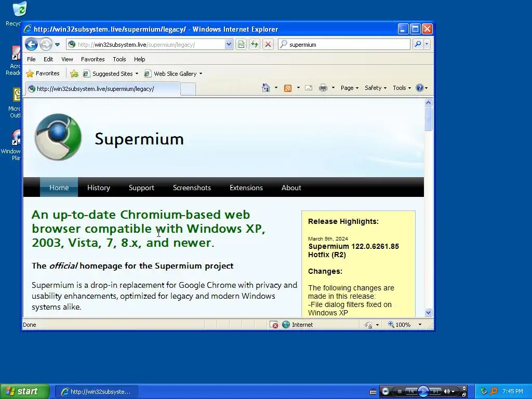The height and width of the screenshot is (399, 532).
Task: Expand the Print dropdown arrow
Action: [x=333, y=88]
